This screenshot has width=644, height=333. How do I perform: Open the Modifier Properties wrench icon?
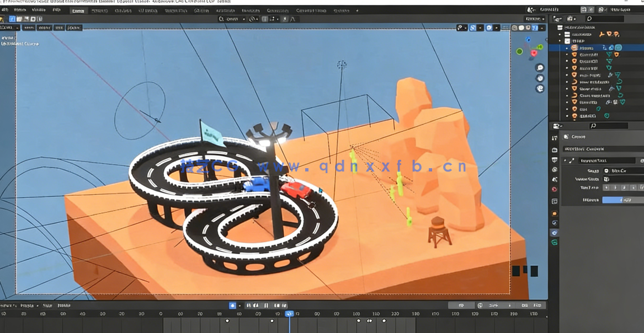point(553,223)
